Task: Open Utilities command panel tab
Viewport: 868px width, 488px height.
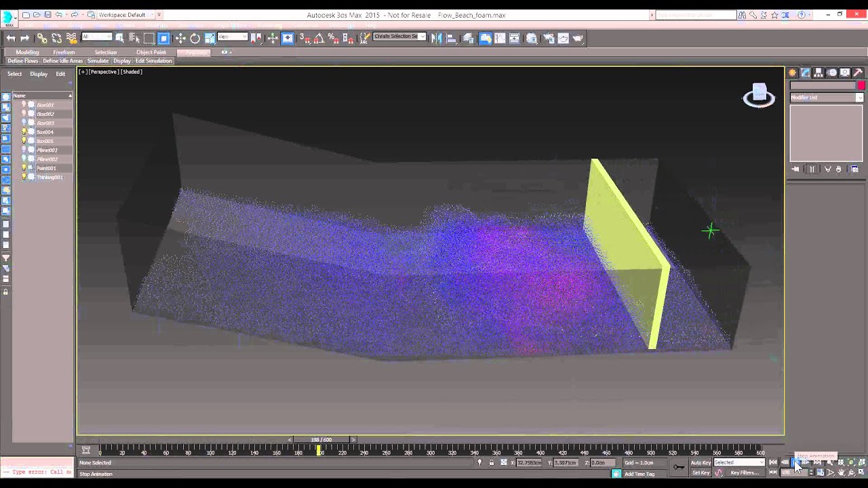Action: click(x=858, y=73)
